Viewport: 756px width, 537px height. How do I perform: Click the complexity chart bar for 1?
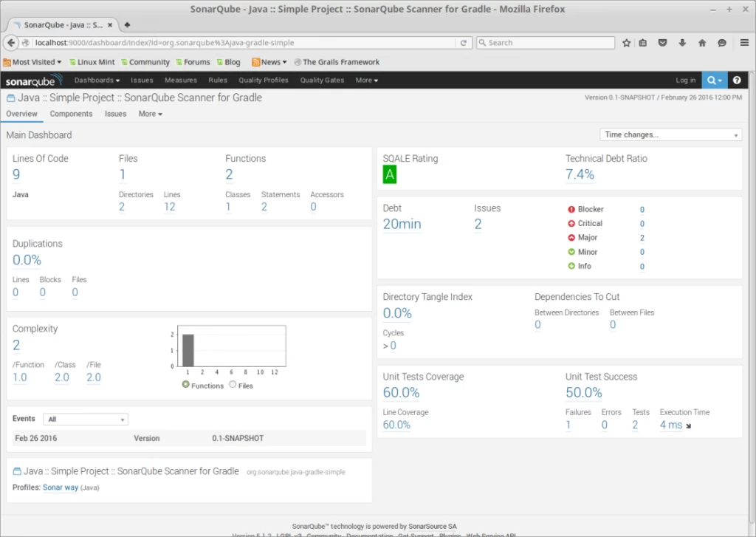click(x=188, y=350)
